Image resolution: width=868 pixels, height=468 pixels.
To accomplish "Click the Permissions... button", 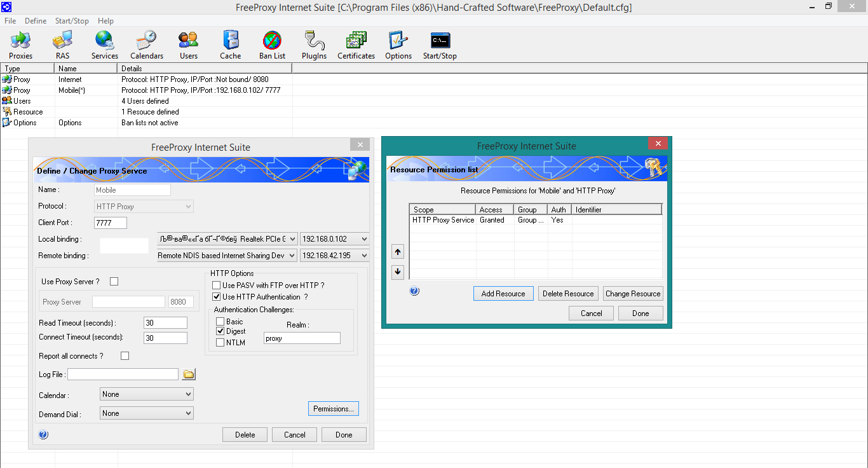I will (334, 409).
